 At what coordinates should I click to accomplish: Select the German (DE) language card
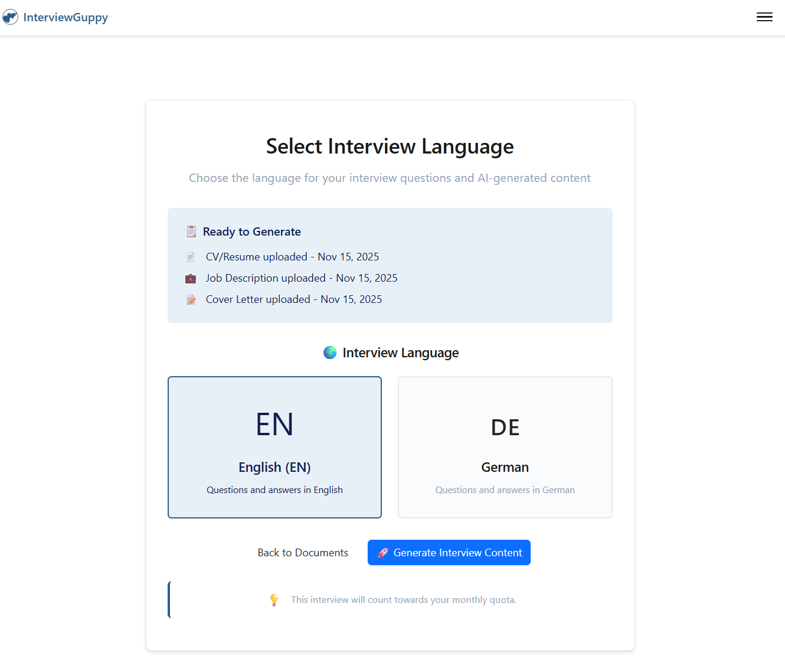[505, 447]
